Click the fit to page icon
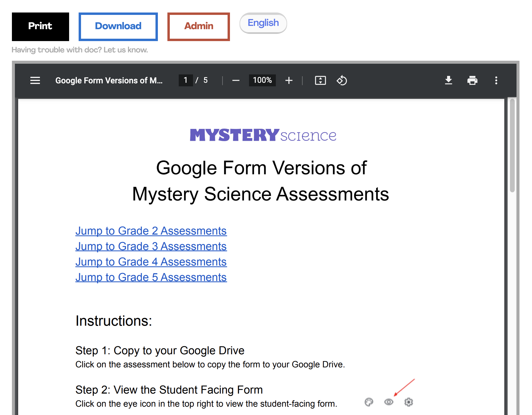Image resolution: width=532 pixels, height=415 pixels. click(x=321, y=80)
